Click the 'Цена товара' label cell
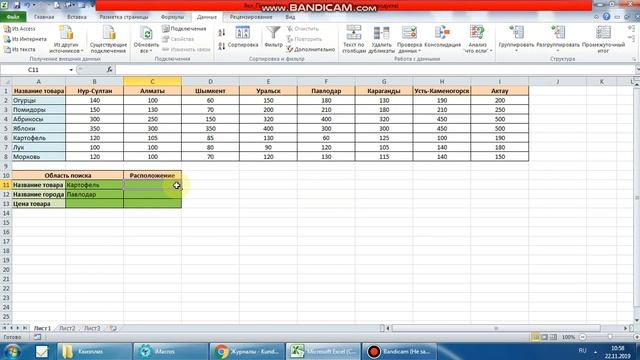 39,204
